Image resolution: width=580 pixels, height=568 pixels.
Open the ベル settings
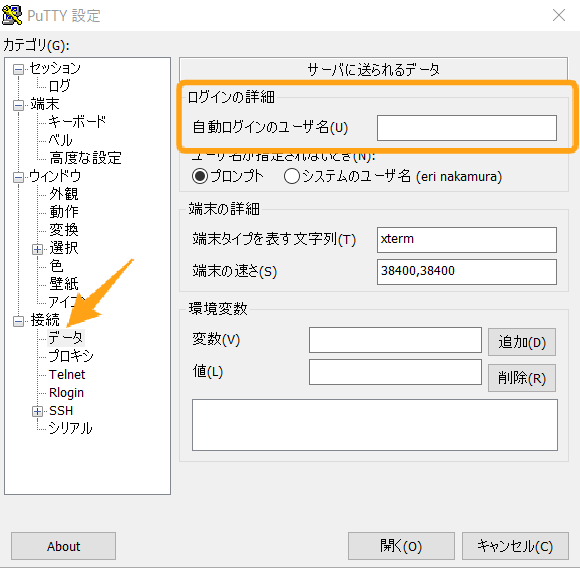tap(61, 140)
